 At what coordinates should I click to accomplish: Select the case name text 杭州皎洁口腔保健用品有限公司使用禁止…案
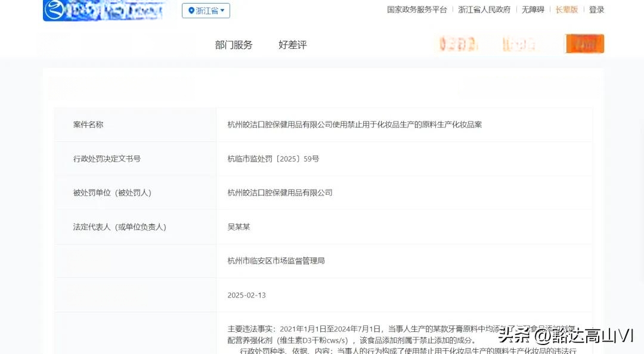point(355,125)
